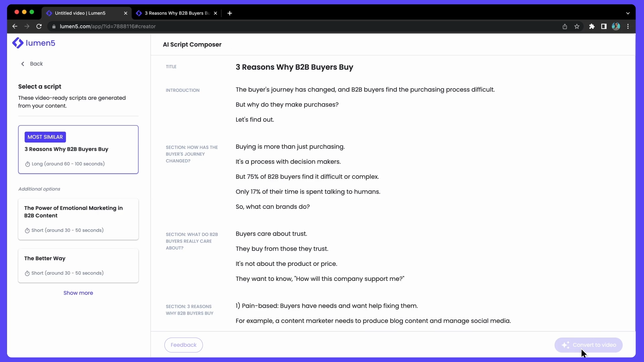
Task: Click the back arrow icon
Action: pyautogui.click(x=22, y=64)
